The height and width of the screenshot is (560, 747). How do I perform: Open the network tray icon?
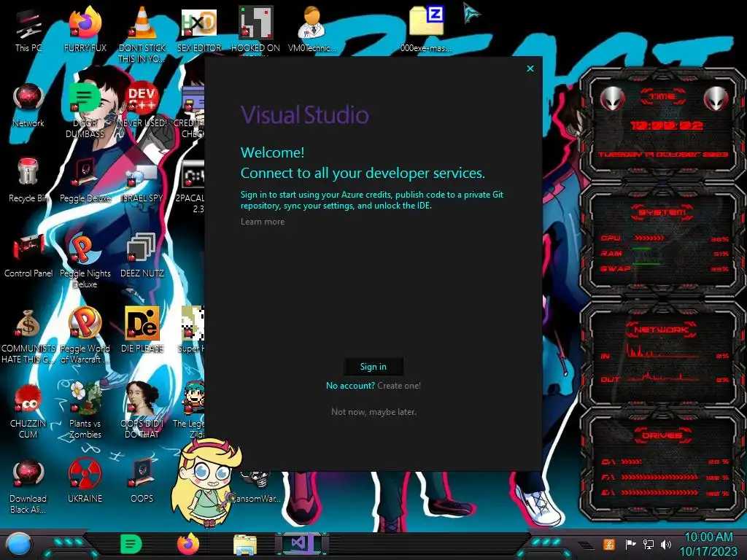coord(649,544)
